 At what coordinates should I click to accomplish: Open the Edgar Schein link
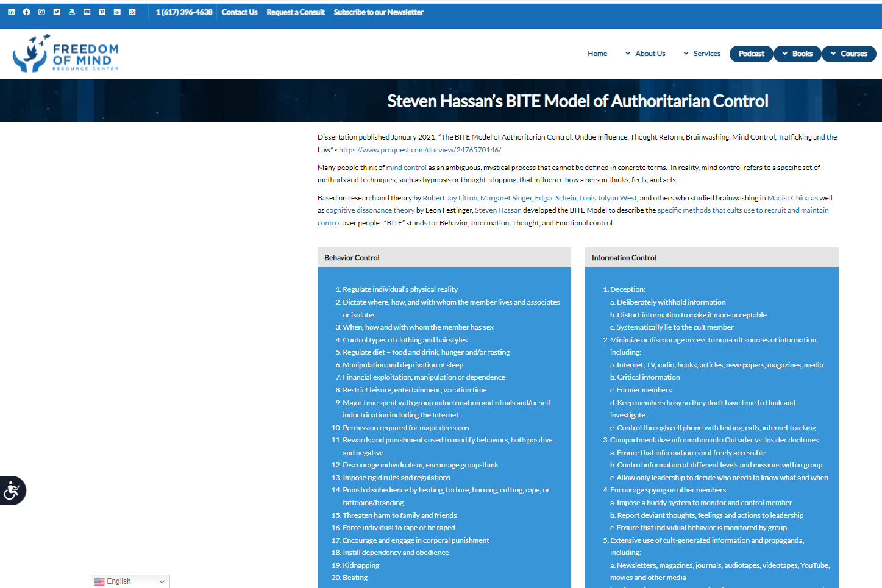click(x=555, y=198)
